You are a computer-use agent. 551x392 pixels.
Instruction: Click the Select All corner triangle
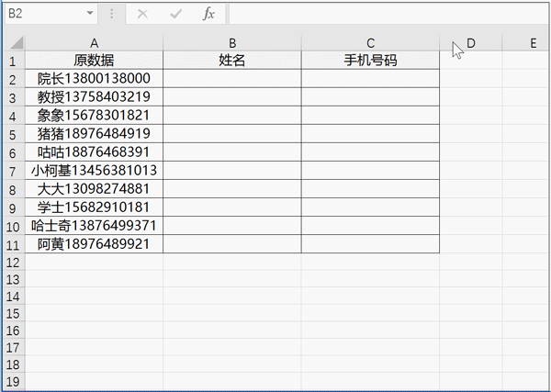[x=15, y=43]
